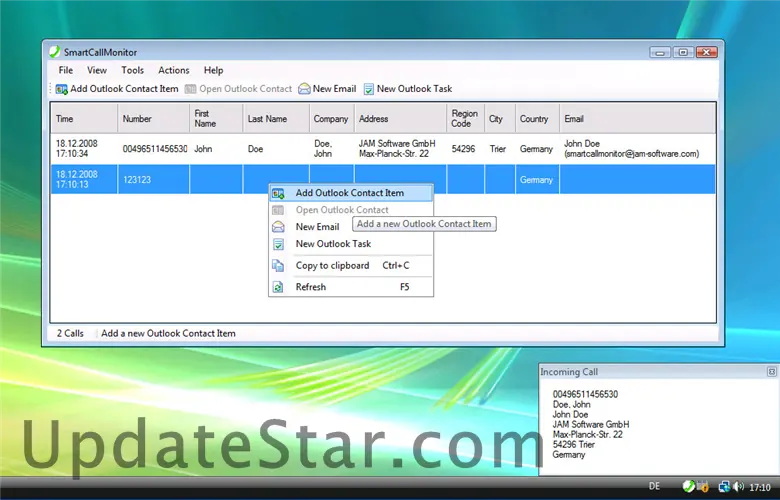This screenshot has width=780, height=500.
Task: Sort by the Number column header
Action: coord(153,119)
